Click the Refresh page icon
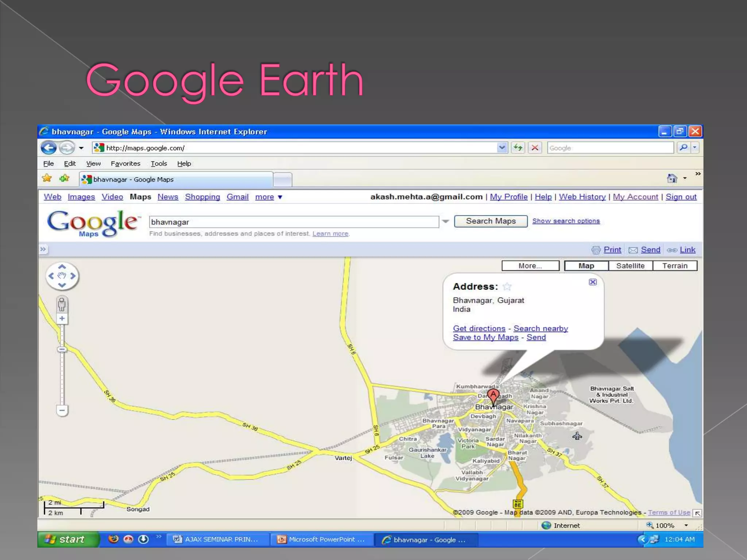The height and width of the screenshot is (560, 747). (x=518, y=148)
